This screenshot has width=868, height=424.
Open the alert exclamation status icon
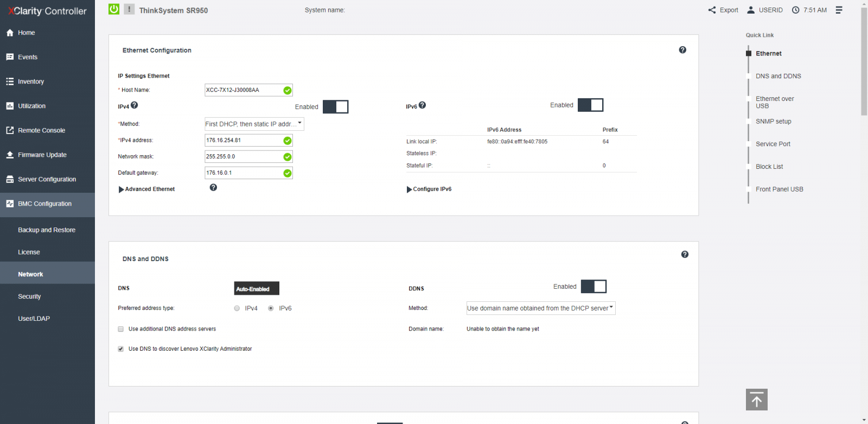[129, 9]
